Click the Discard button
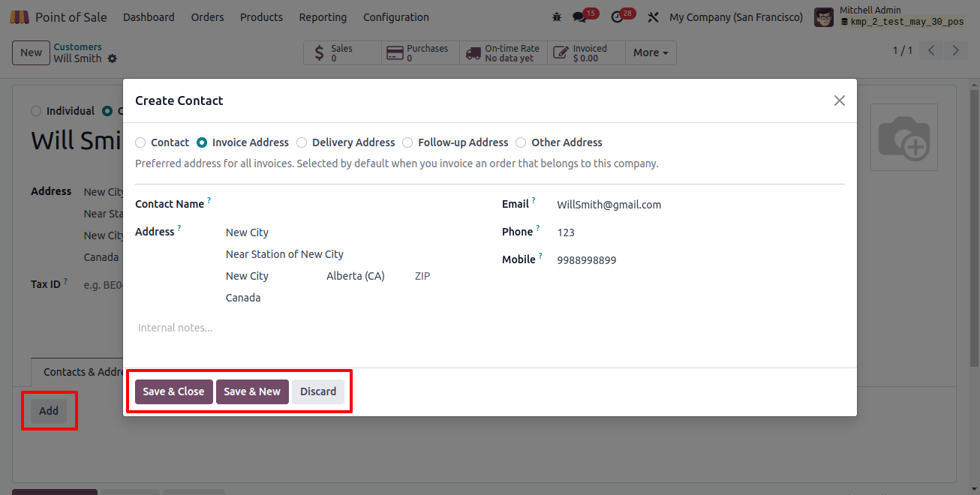980x495 pixels. pyautogui.click(x=318, y=391)
